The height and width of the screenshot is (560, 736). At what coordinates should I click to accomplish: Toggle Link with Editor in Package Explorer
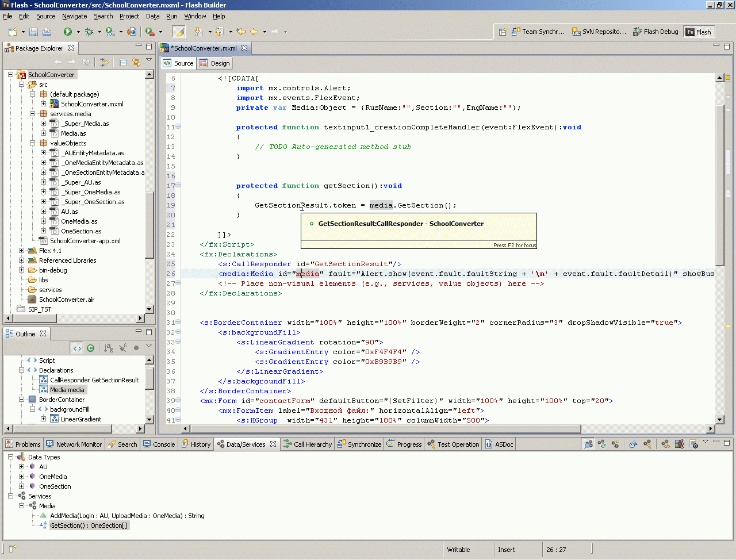[136, 62]
